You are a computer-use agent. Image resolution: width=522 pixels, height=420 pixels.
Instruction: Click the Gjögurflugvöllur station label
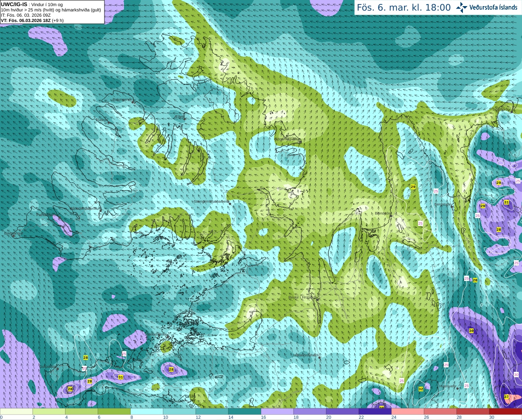(287, 139)
